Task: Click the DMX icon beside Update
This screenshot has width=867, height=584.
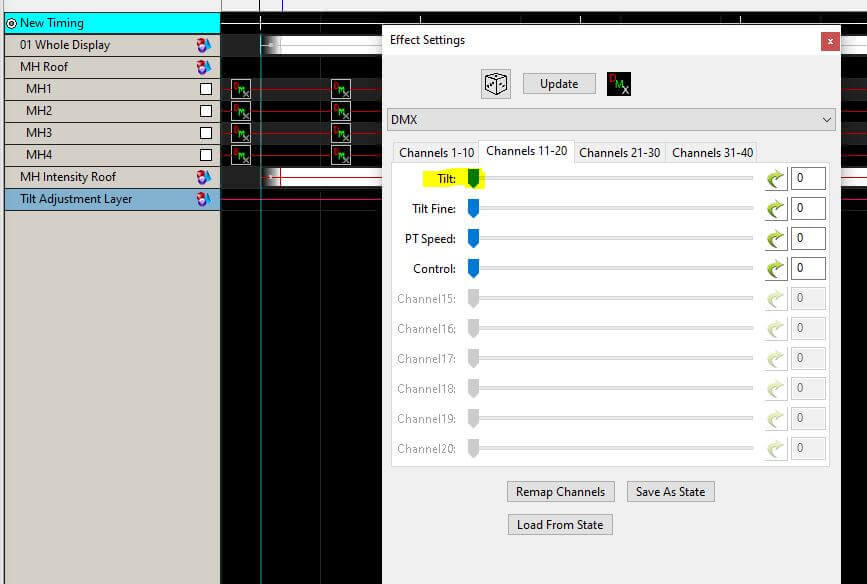Action: click(x=620, y=84)
